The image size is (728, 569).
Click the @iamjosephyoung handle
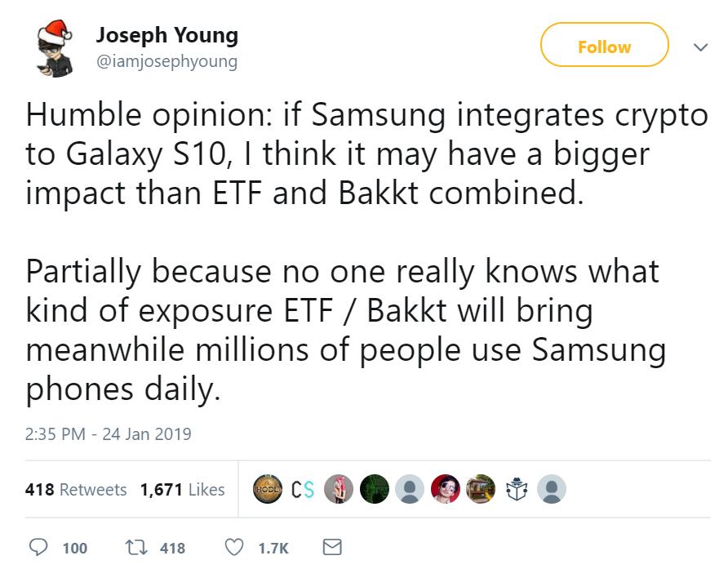click(166, 61)
